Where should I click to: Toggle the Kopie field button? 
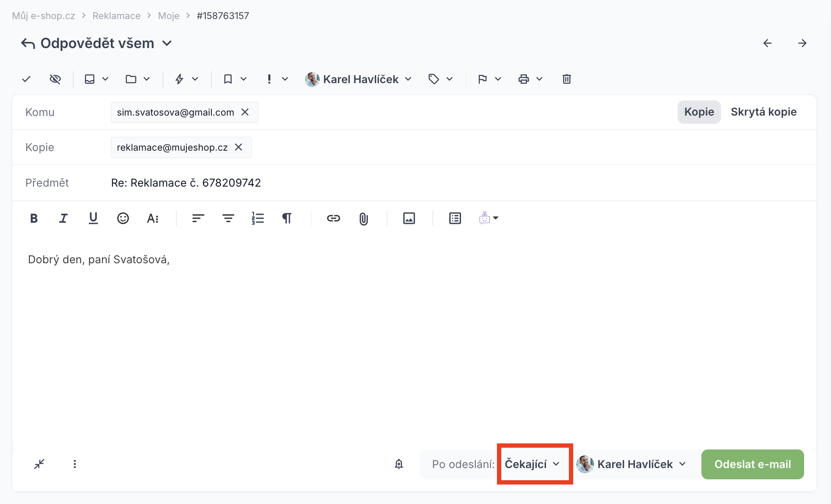click(699, 112)
